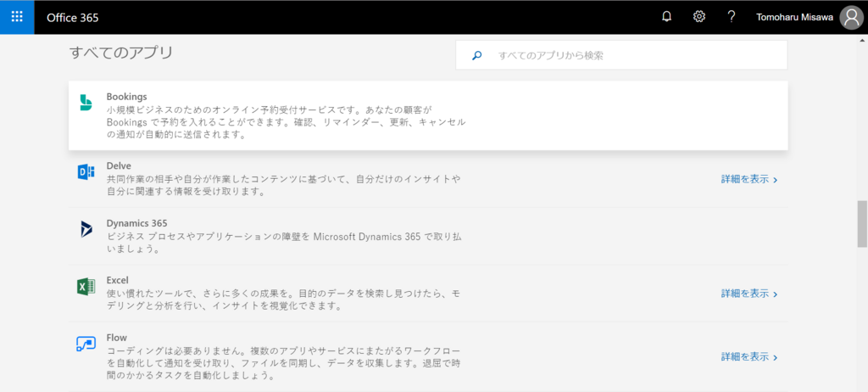Click the Office 365 header title
This screenshot has height=392, width=868.
(73, 17)
